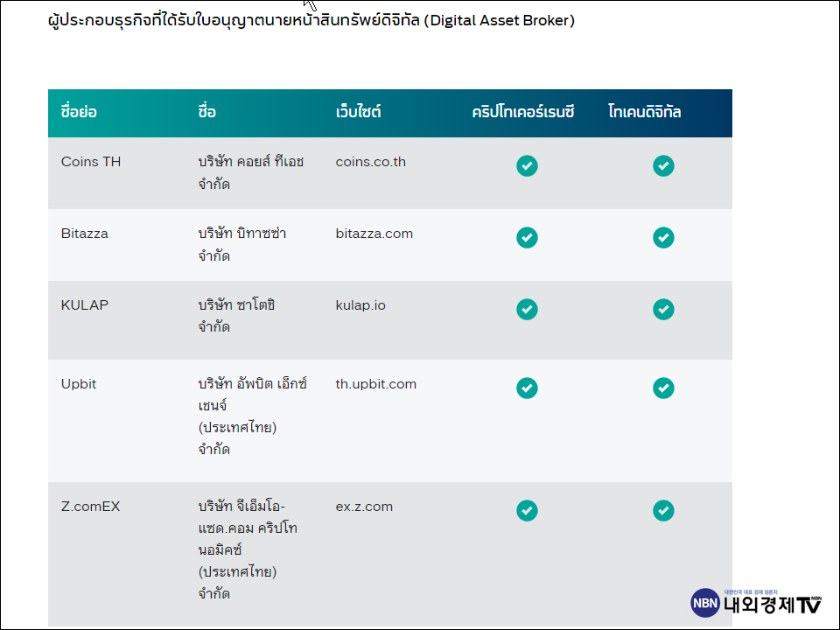840x630 pixels.
Task: Click the cryptocurrency checkmark for Z.comEX
Action: point(527,510)
